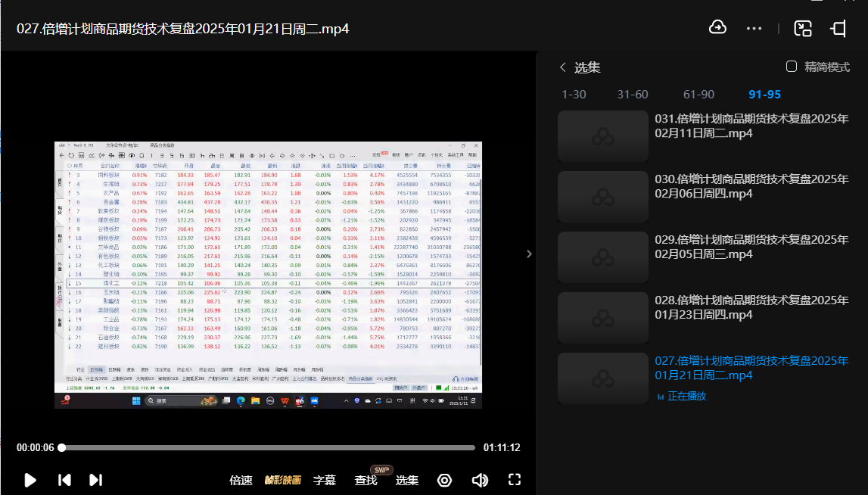This screenshot has width=868, height=495.
Task: Play the 031 video dated 02月11日
Action: (x=751, y=126)
